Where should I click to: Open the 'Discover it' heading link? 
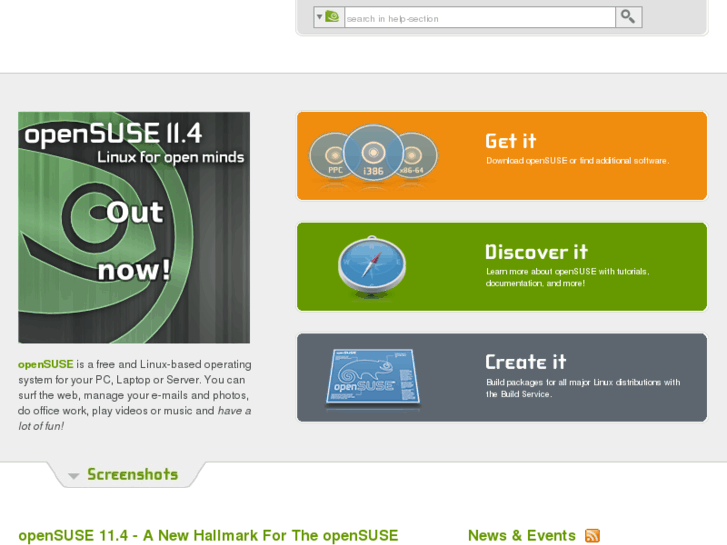coord(536,252)
